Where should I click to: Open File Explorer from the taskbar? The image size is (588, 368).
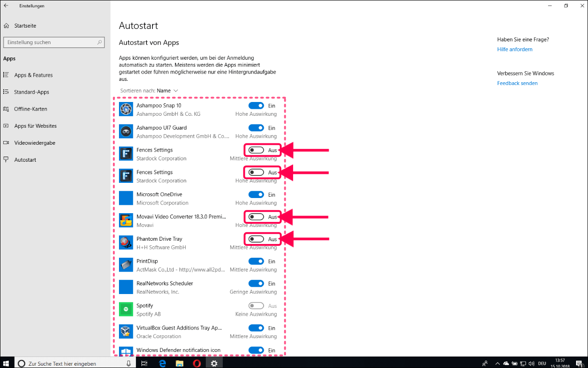point(179,363)
